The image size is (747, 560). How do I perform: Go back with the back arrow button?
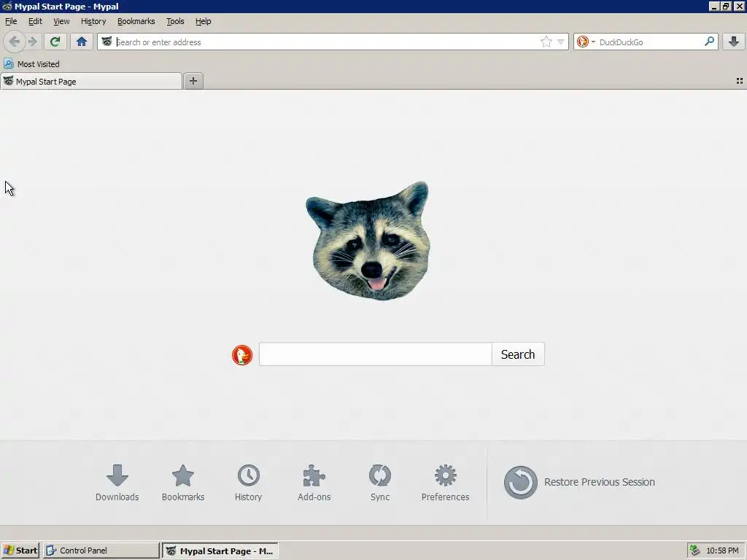[15, 42]
